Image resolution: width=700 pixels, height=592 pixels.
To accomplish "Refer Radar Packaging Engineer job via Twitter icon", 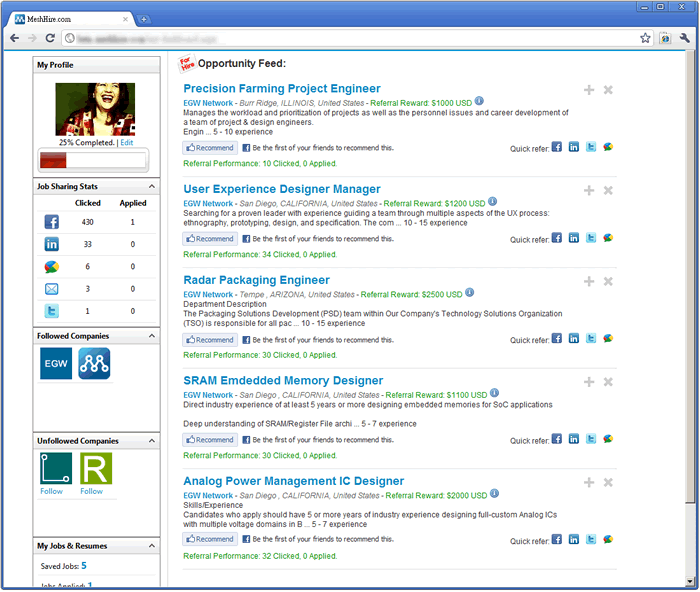I will (591, 338).
